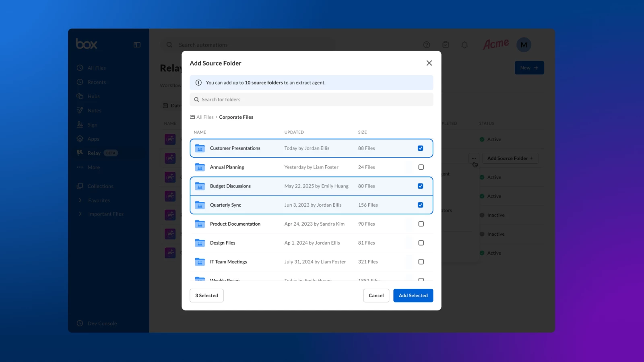Image resolution: width=644 pixels, height=362 pixels.
Task: Open Customer Presentations folder icon
Action: point(200,148)
